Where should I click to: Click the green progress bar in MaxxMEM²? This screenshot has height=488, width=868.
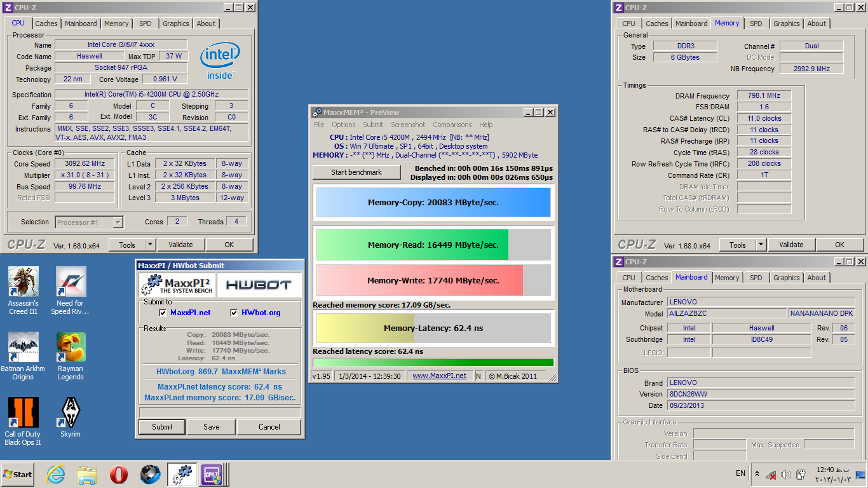[x=433, y=363]
